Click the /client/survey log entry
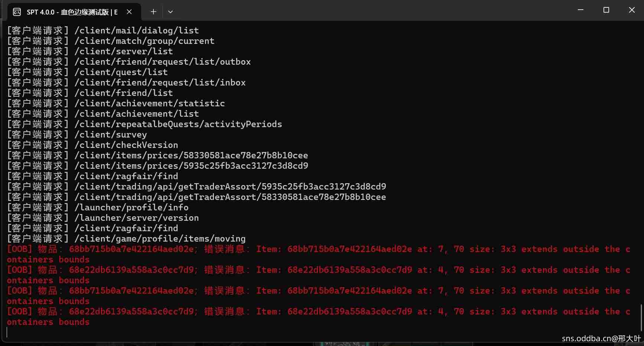The width and height of the screenshot is (644, 346). click(110, 135)
